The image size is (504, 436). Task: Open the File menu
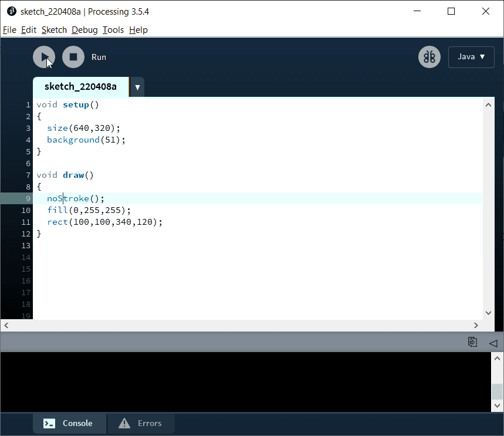click(x=9, y=30)
